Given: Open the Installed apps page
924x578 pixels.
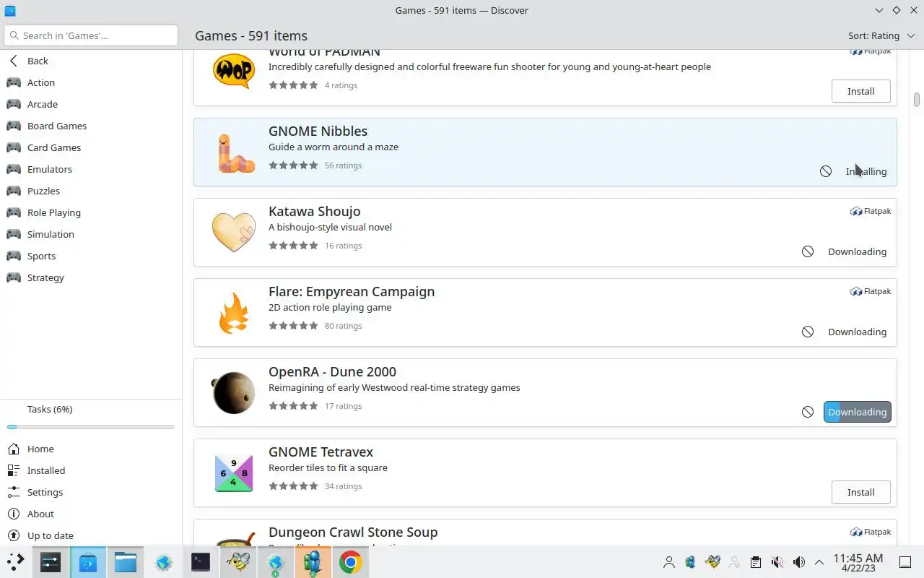Looking at the screenshot, I should point(91,470).
